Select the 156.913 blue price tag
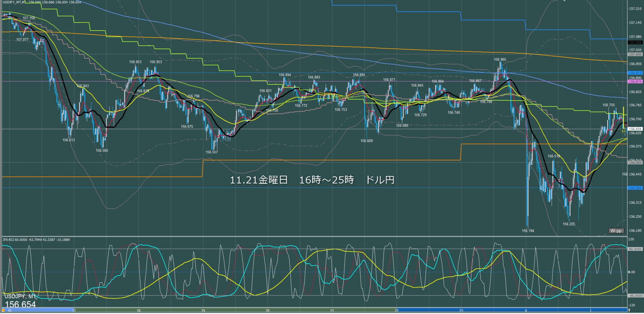 (635, 73)
